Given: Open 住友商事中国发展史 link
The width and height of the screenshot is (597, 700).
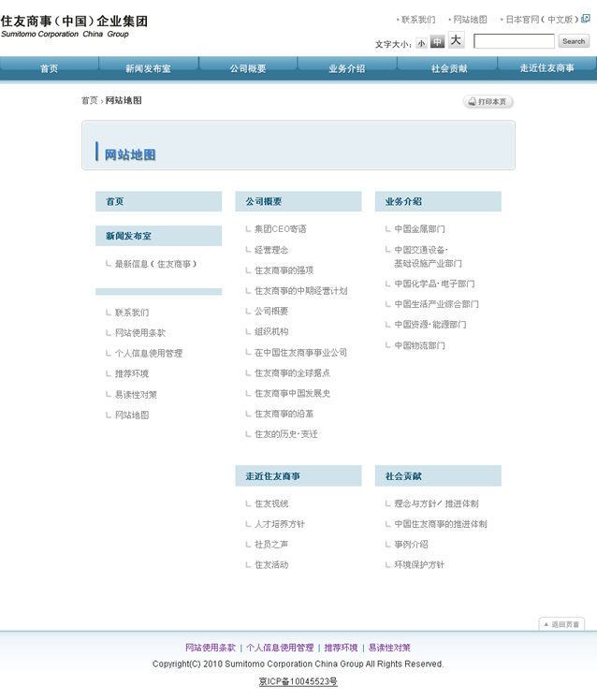Looking at the screenshot, I should [x=293, y=393].
